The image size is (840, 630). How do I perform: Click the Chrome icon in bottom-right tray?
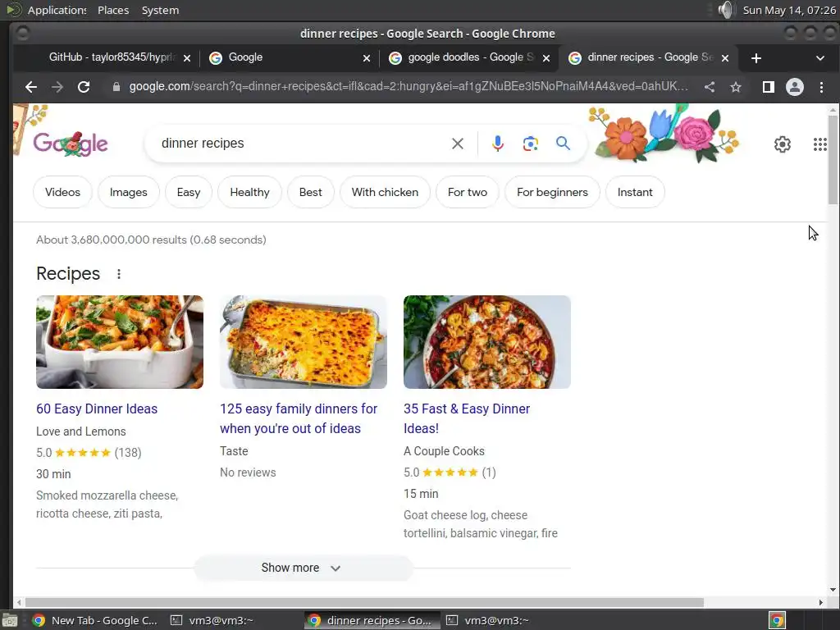pyautogui.click(x=777, y=620)
